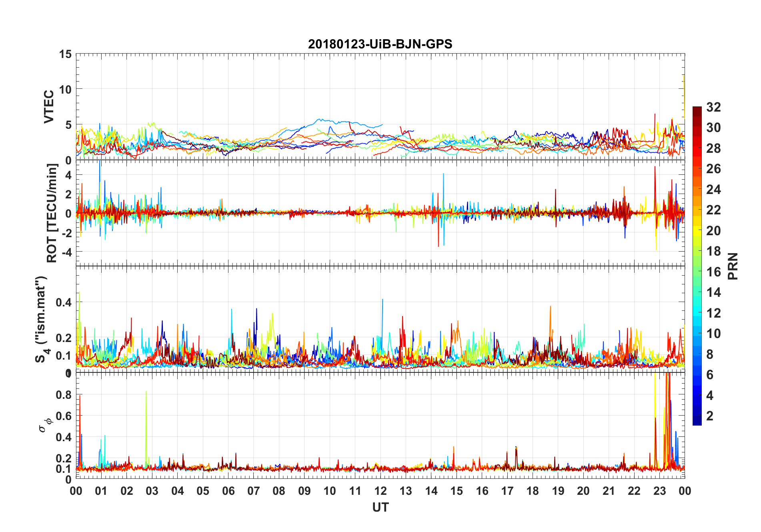Click the plot title 20180123-UiB-BJN-GPS
761x532 pixels.
(x=380, y=44)
